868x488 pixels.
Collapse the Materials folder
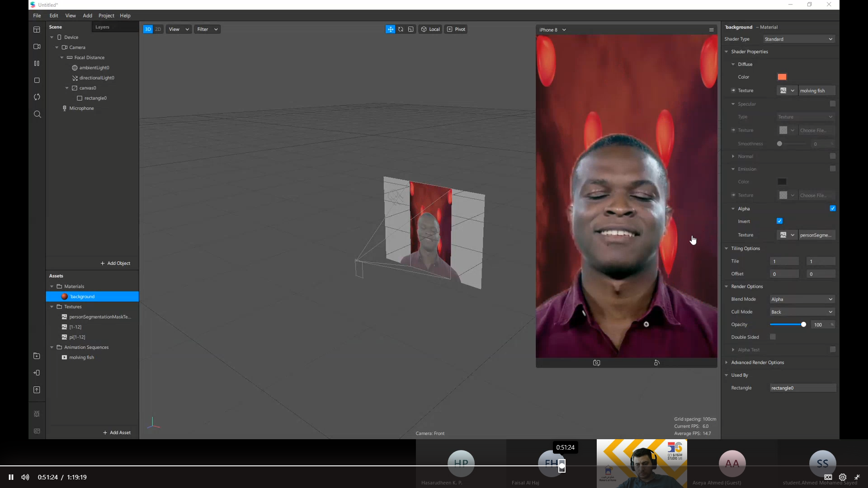[x=52, y=286]
